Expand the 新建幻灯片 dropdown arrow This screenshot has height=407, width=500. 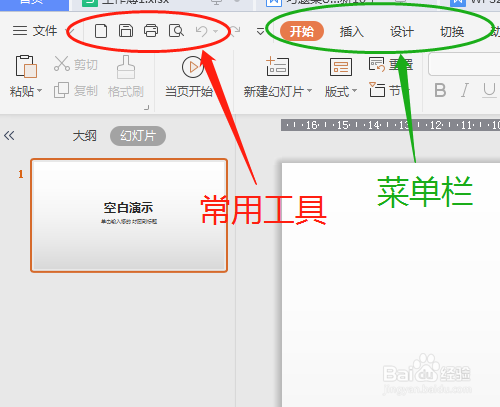pos(310,91)
